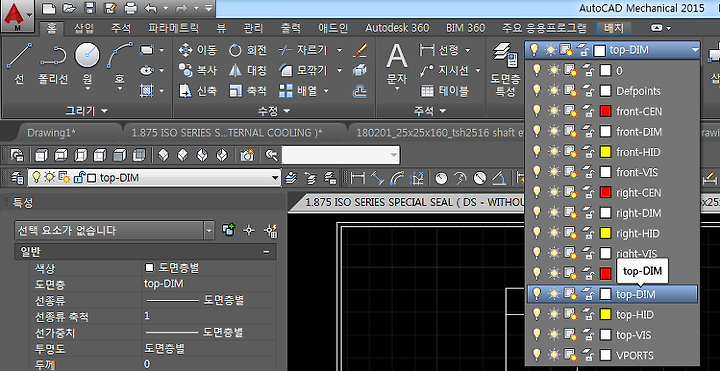
Task: Expand the 수정 panel flyout
Action: pos(274,111)
